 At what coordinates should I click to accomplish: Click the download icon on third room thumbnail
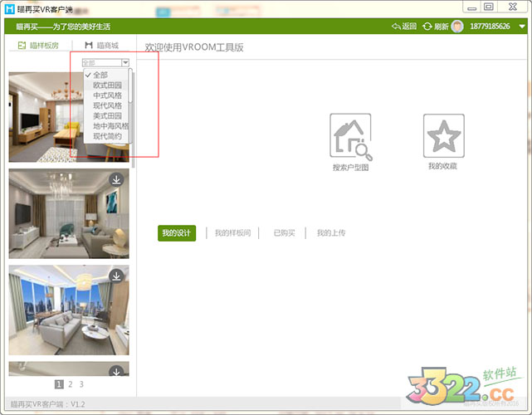click(116, 276)
